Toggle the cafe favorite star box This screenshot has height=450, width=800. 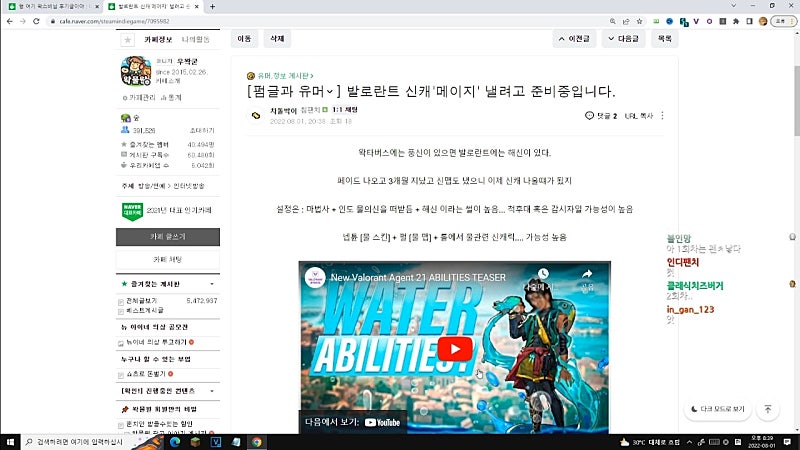click(128, 39)
